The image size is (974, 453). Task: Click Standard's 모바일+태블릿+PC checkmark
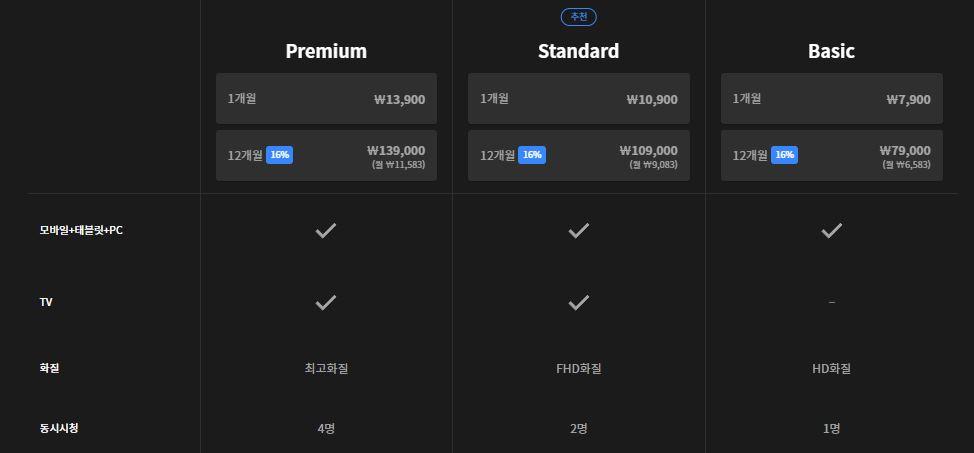coord(578,231)
